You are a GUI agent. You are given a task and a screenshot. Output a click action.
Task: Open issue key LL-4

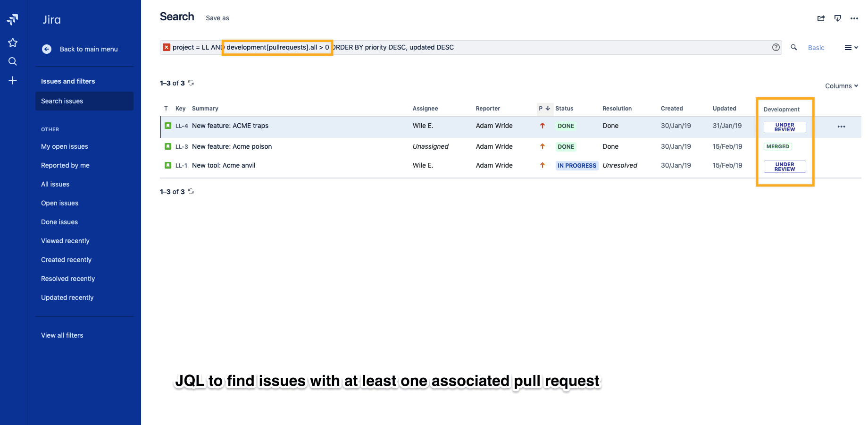point(182,126)
